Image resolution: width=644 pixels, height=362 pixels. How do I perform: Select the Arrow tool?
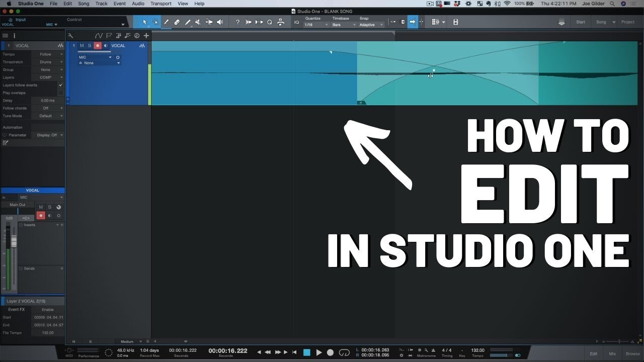tap(144, 22)
